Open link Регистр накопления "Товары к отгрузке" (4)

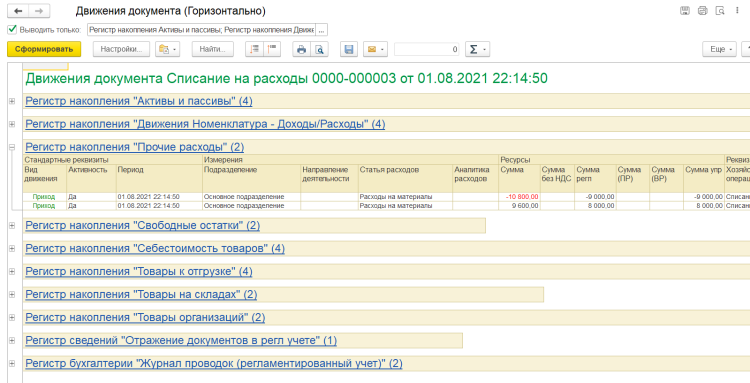pos(139,271)
